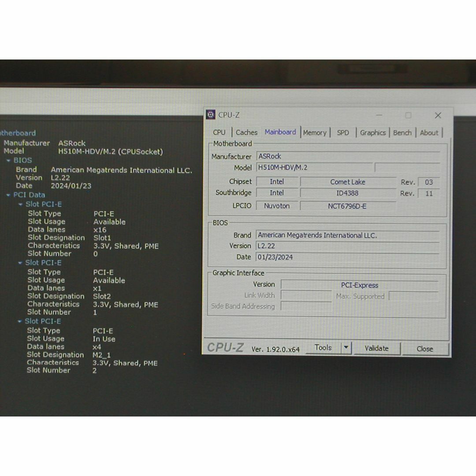Image resolution: width=476 pixels, height=476 pixels.
Task: Click the LPCIO vendor field Nuvoton
Action: [x=277, y=206]
